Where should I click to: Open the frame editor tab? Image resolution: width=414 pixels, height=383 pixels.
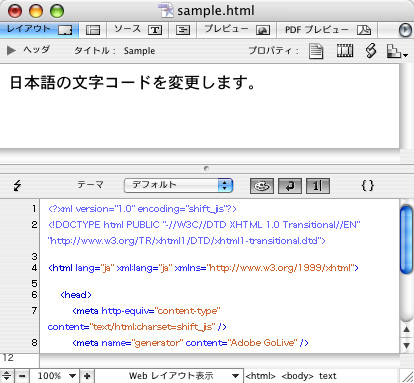pyautogui.click(x=93, y=30)
